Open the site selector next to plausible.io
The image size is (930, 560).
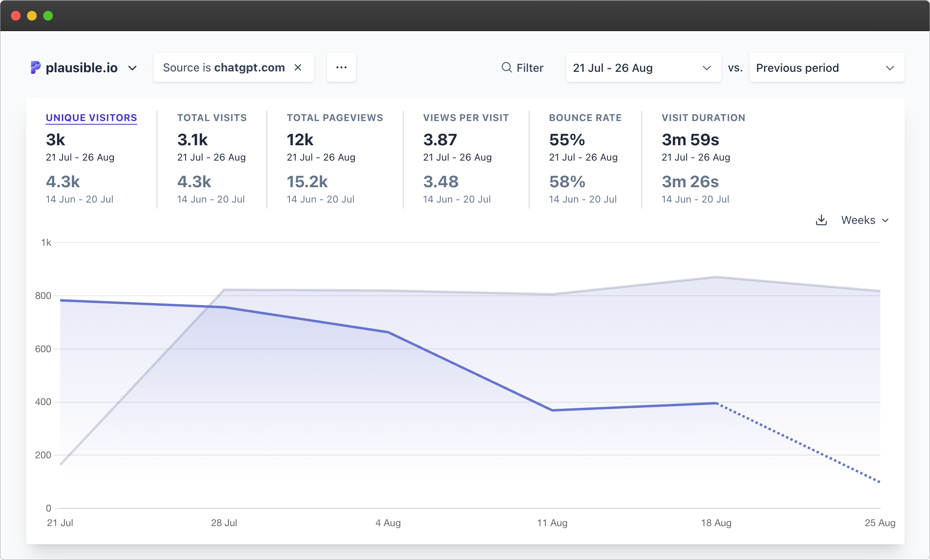tap(132, 69)
